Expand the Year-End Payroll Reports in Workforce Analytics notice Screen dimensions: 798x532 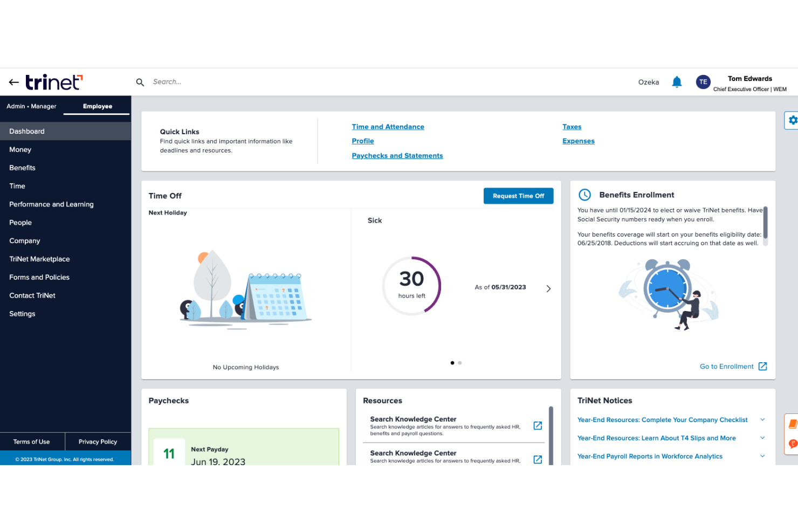click(x=762, y=456)
